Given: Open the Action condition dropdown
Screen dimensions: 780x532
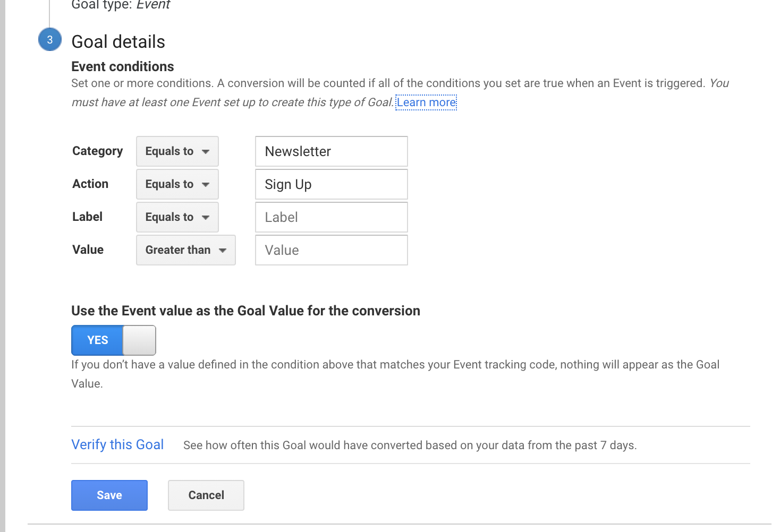Looking at the screenshot, I should pyautogui.click(x=177, y=184).
